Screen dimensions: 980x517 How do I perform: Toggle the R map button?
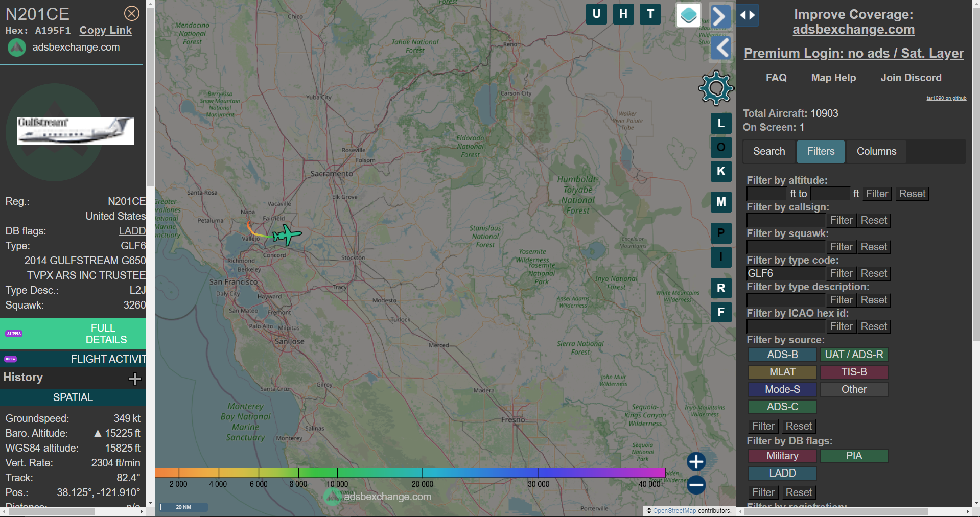tap(721, 288)
